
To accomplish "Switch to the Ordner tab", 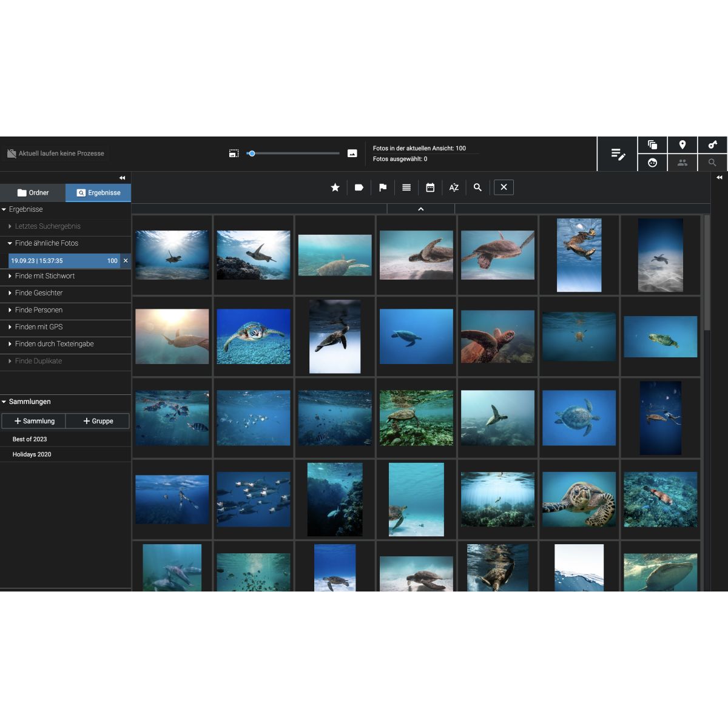I will click(33, 193).
